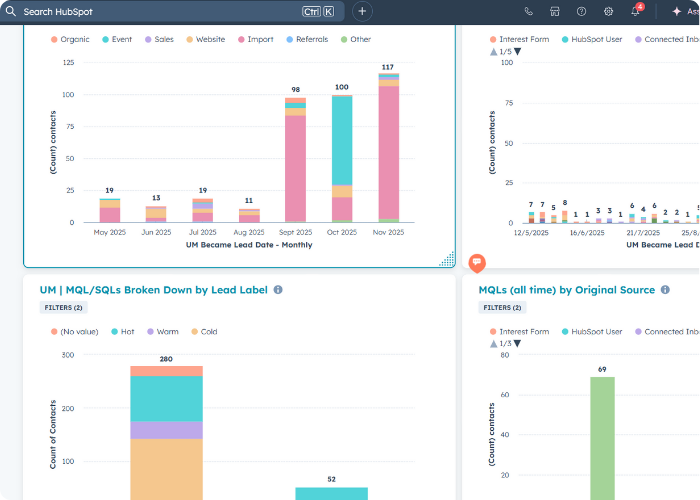The width and height of the screenshot is (700, 500).
Task: Open the notifications bell
Action: click(635, 11)
